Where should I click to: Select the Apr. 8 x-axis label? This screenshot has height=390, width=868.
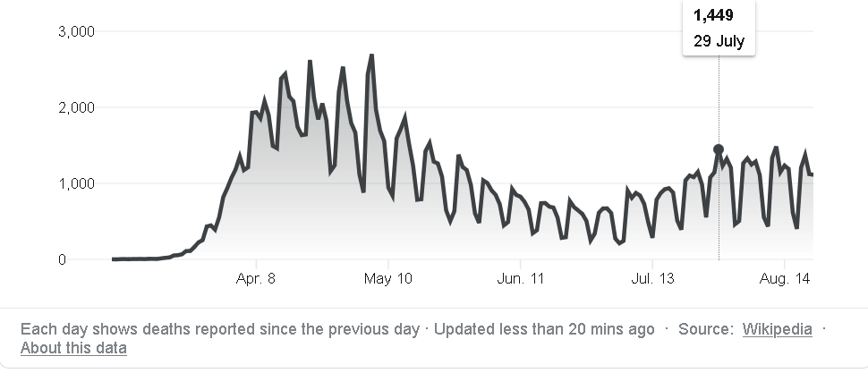point(256,278)
